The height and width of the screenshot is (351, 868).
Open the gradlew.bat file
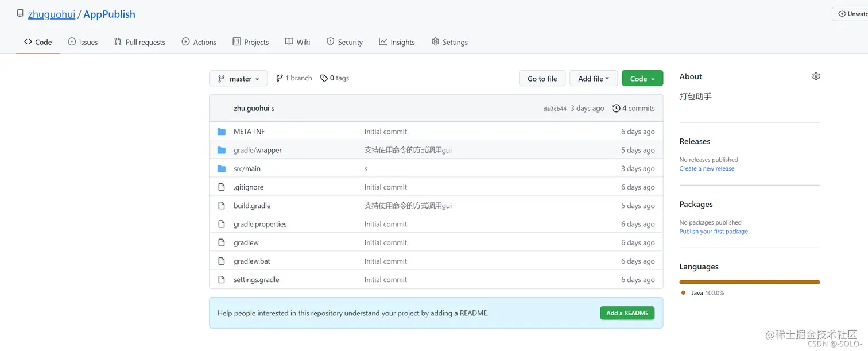tap(252, 261)
